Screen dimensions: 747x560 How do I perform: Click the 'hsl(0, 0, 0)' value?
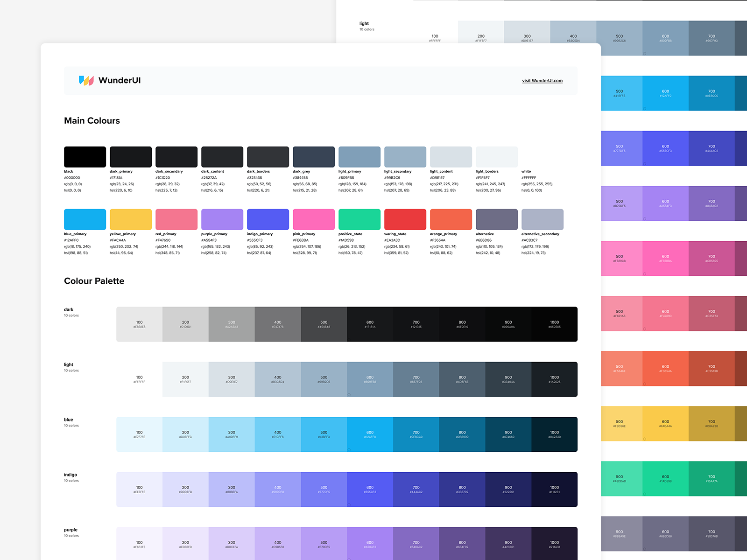72,190
